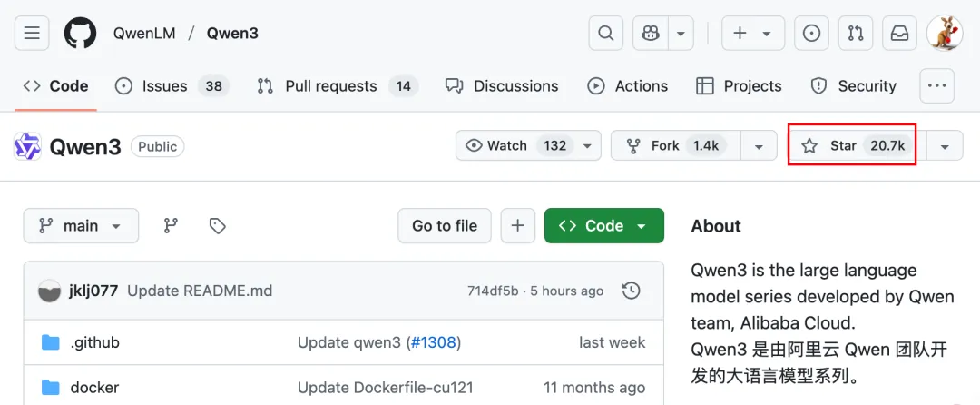Open the QwenLM organization link
The height and width of the screenshot is (405, 980).
click(x=144, y=33)
